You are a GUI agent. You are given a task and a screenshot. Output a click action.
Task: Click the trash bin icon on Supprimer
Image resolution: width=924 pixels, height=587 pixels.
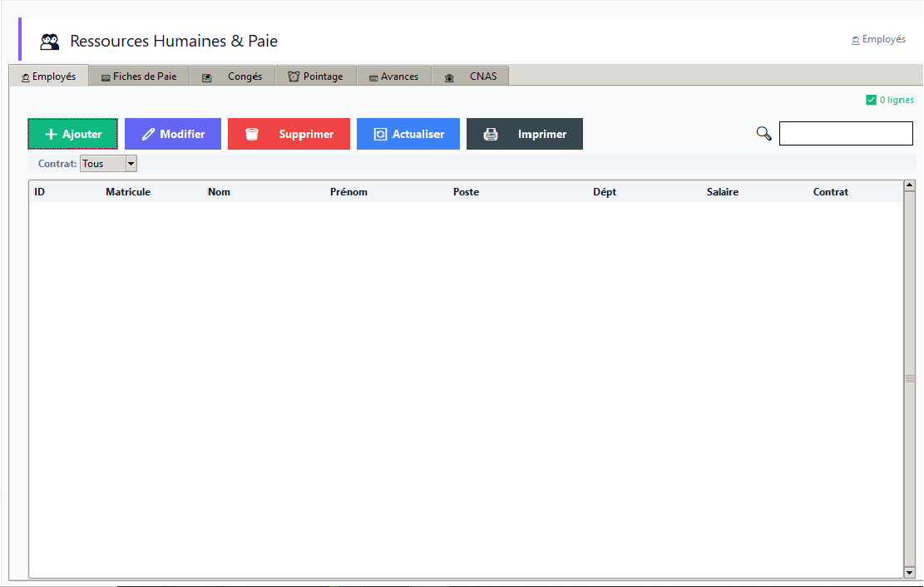click(x=252, y=135)
